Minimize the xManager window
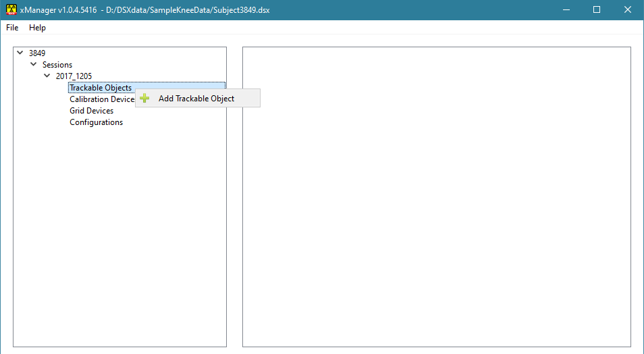The image size is (644, 354). 566,10
